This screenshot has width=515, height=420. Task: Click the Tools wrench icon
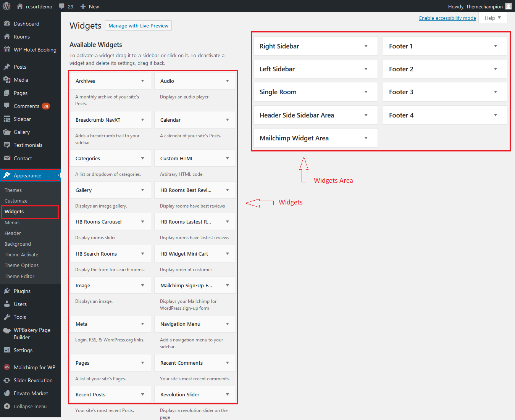7,317
